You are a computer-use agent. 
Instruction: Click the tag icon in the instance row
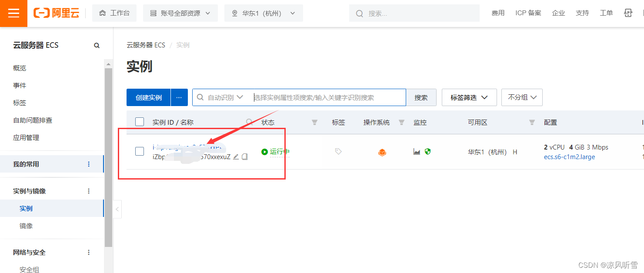click(338, 152)
